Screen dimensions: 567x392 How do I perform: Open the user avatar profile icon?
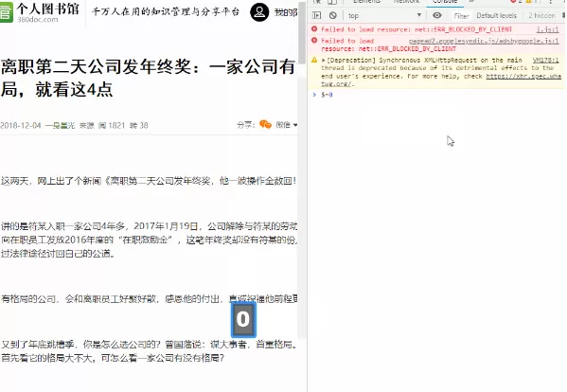[x=259, y=12]
